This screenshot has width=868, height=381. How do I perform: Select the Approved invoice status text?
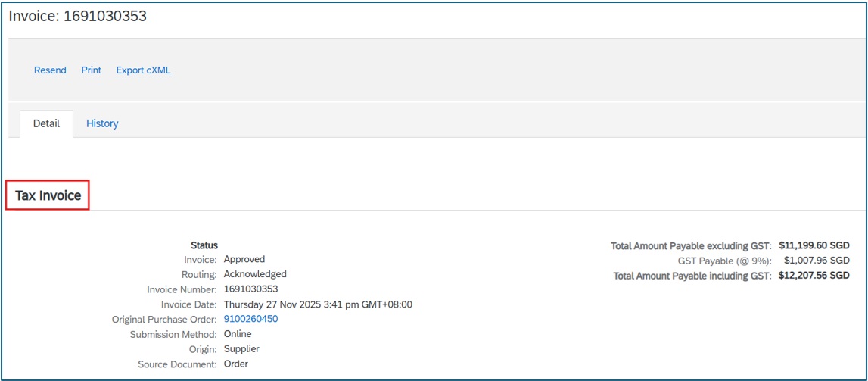(244, 259)
